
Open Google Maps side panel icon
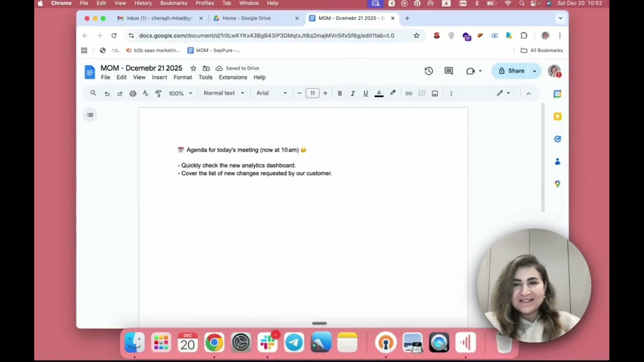click(x=557, y=184)
